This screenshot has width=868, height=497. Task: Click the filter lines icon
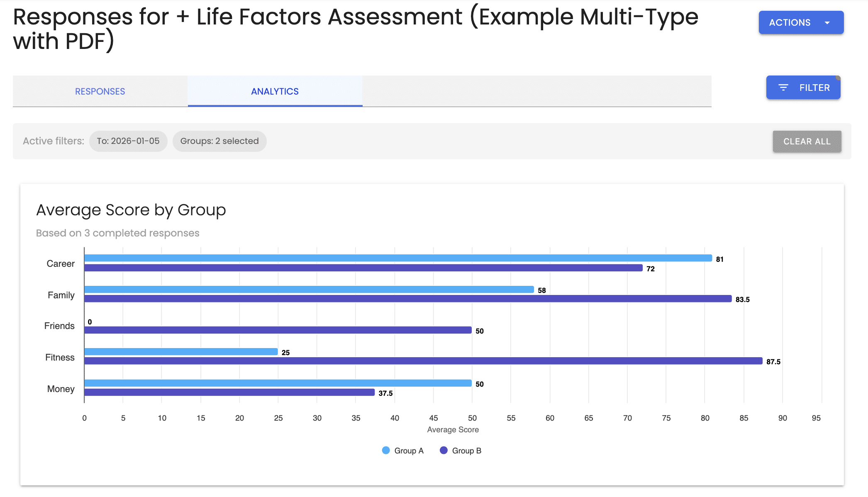[783, 88]
